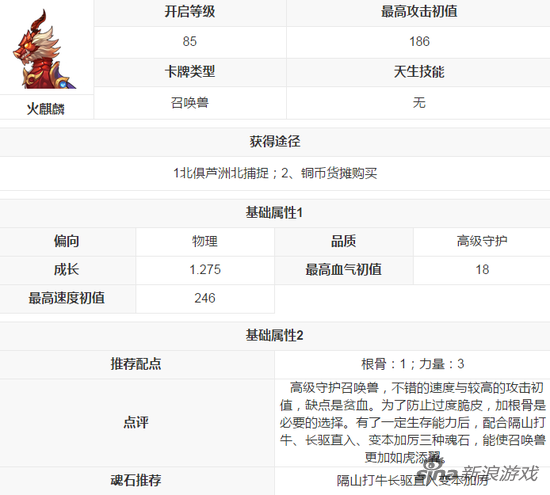The height and width of the screenshot is (495, 550).
Task: Select the 物理 orientation value
Action: pyautogui.click(x=205, y=241)
